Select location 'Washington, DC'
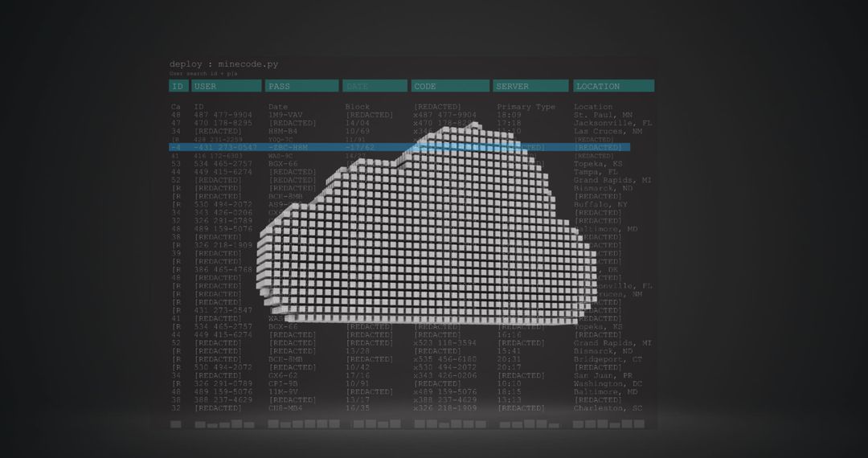The image size is (868, 458). pos(608,384)
